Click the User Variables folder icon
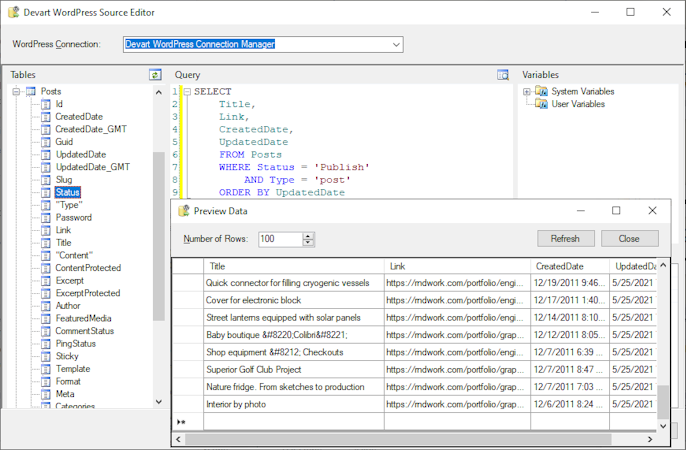 pos(541,104)
